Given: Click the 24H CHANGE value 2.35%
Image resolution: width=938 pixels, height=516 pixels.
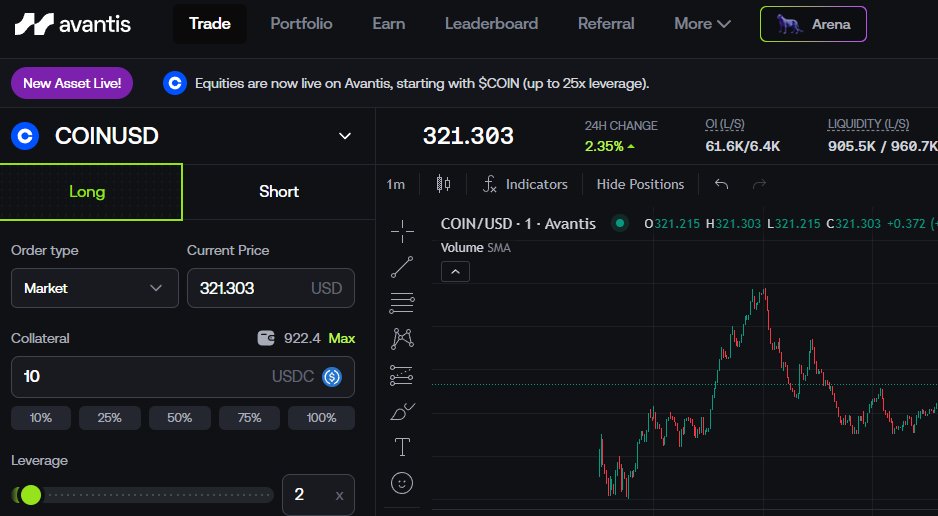Looking at the screenshot, I should pyautogui.click(x=610, y=146).
